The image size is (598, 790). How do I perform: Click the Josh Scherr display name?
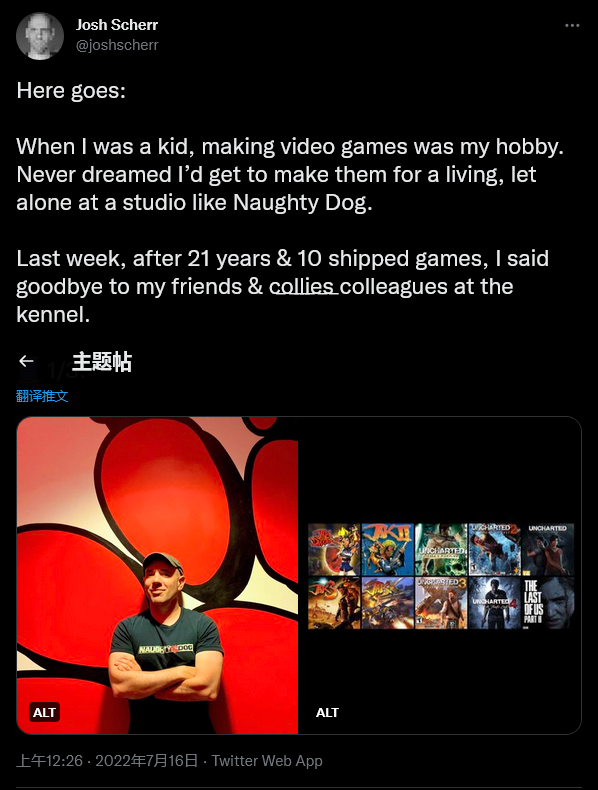click(x=117, y=25)
